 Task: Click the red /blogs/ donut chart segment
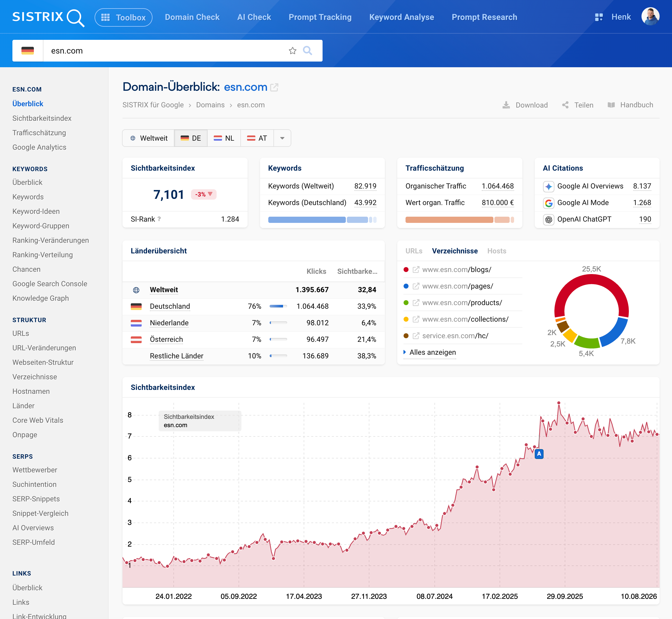coord(591,279)
